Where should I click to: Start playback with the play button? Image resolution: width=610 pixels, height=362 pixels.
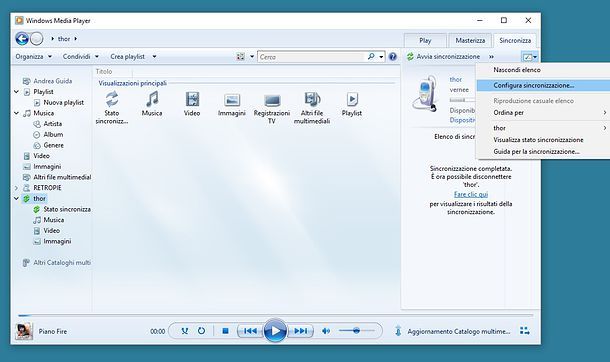point(275,331)
